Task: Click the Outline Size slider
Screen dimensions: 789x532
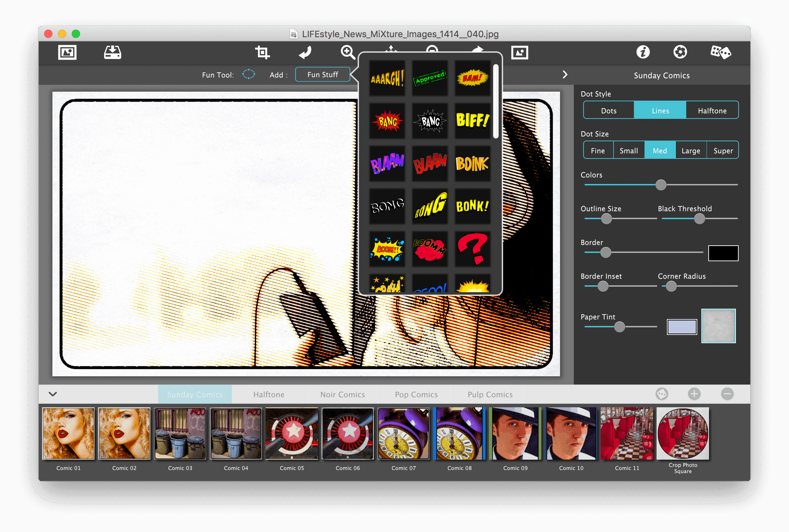Action: [620, 218]
